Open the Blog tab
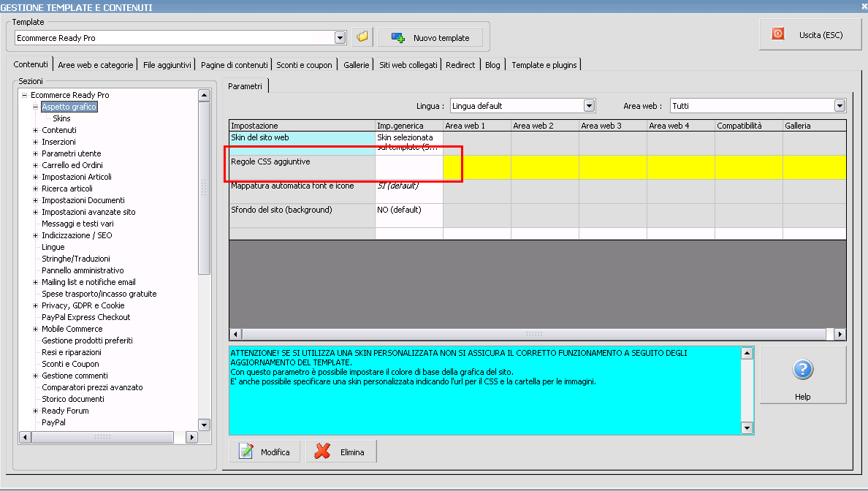Image resolution: width=868 pixels, height=491 pixels. coord(492,65)
